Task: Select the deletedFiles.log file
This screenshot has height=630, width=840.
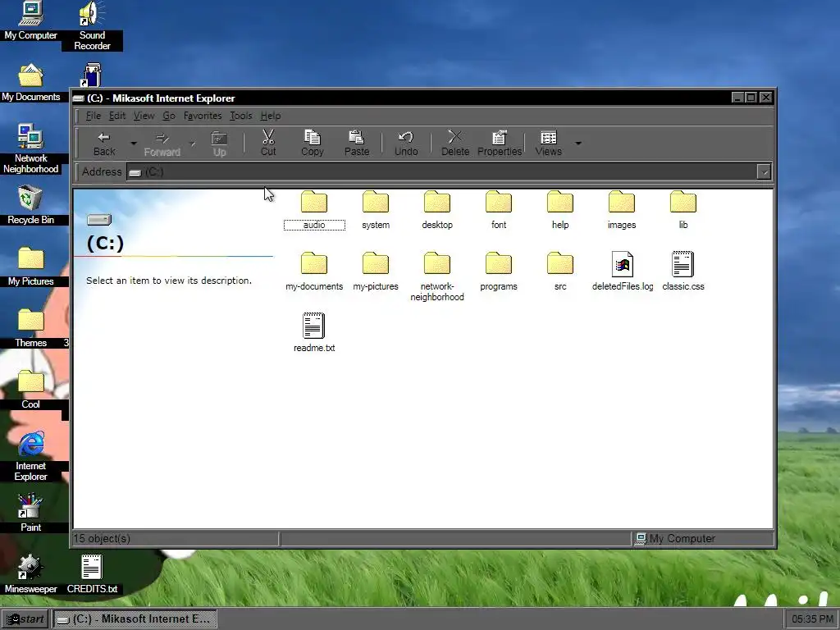Action: [x=623, y=272]
